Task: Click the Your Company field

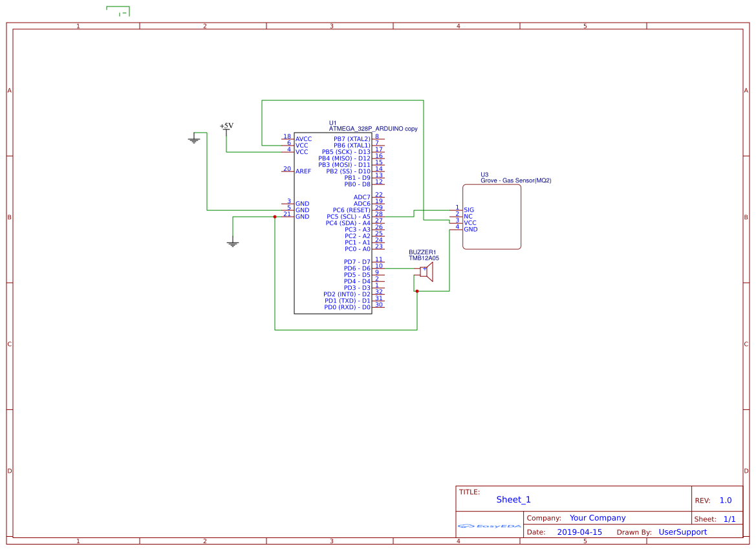Action: tap(598, 517)
